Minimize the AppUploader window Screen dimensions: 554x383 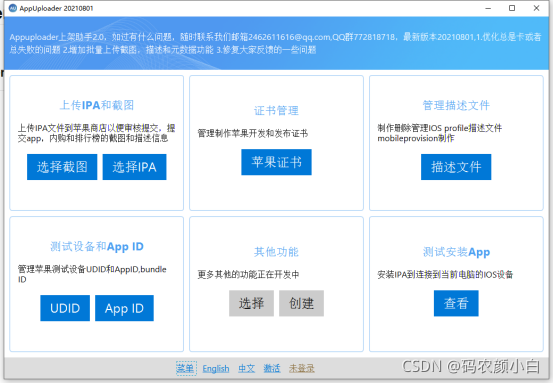click(x=488, y=8)
